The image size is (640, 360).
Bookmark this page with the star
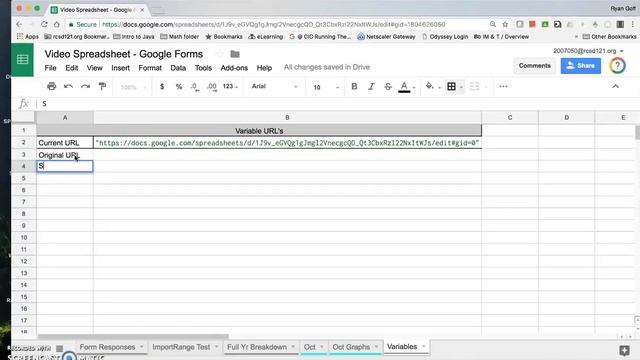click(x=505, y=24)
